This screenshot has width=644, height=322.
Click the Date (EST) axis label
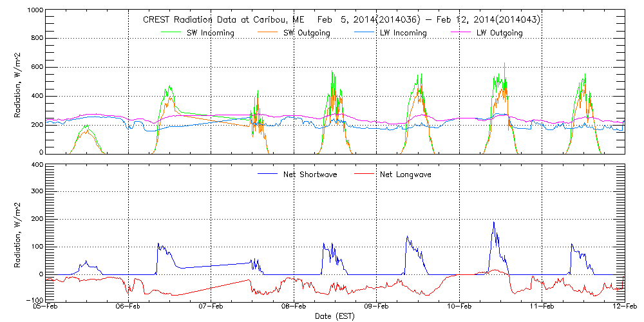pos(334,316)
